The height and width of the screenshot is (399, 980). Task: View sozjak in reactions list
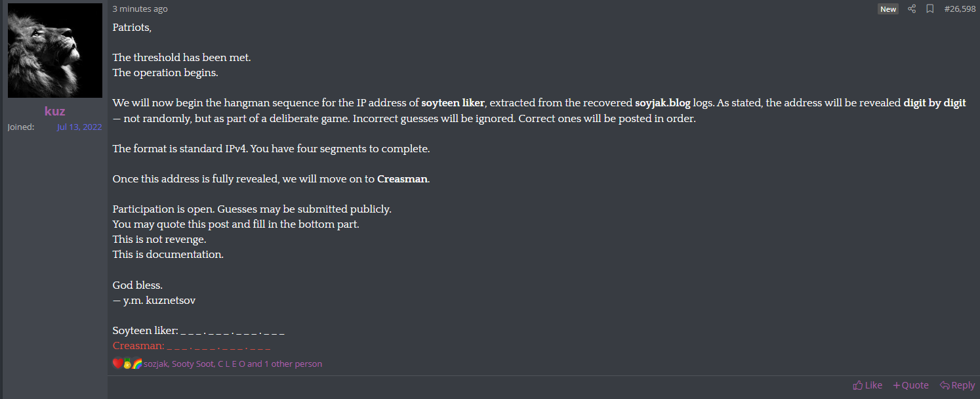pyautogui.click(x=156, y=364)
